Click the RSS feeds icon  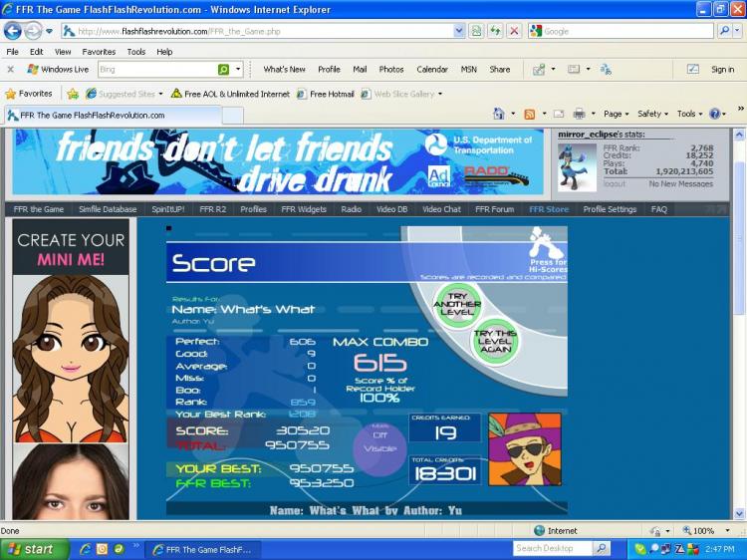point(529,115)
